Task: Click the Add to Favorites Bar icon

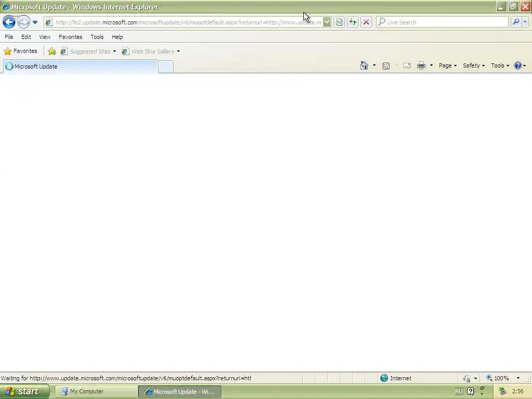Action: (x=52, y=51)
